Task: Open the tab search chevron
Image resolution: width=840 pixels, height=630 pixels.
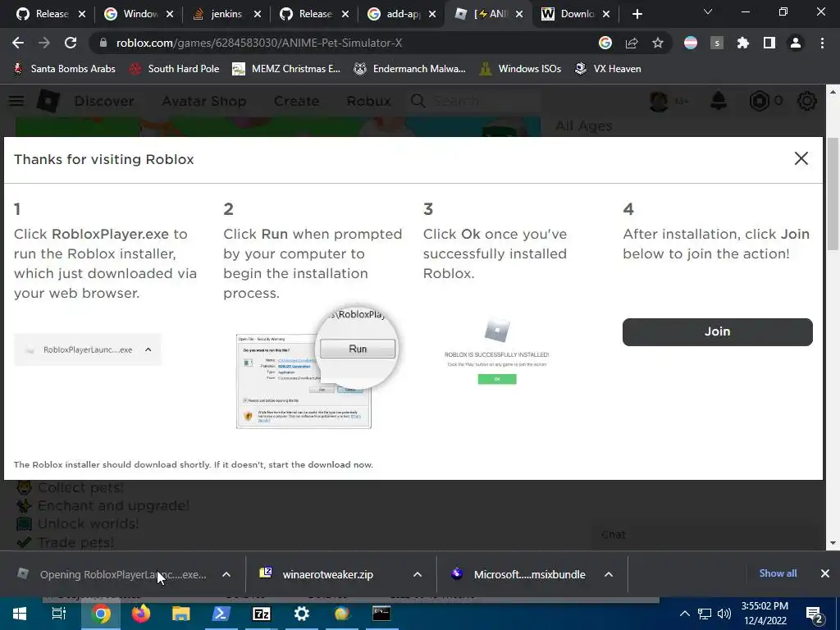Action: (708, 11)
